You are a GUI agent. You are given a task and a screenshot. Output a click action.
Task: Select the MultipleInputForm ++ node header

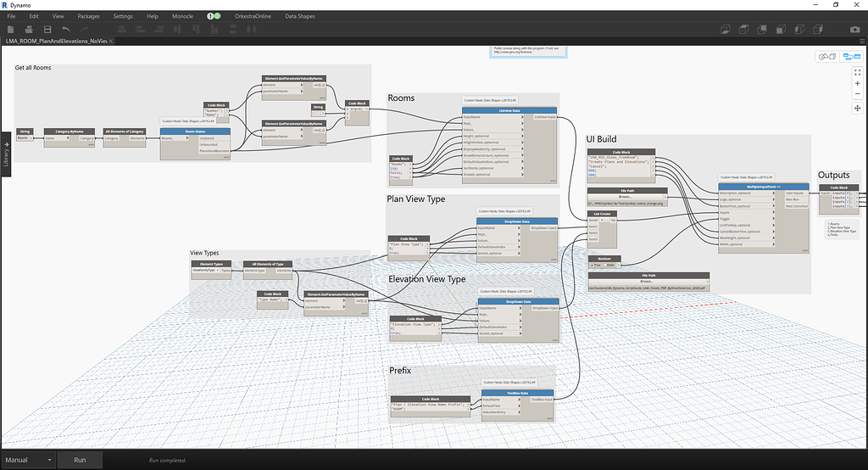pos(764,187)
